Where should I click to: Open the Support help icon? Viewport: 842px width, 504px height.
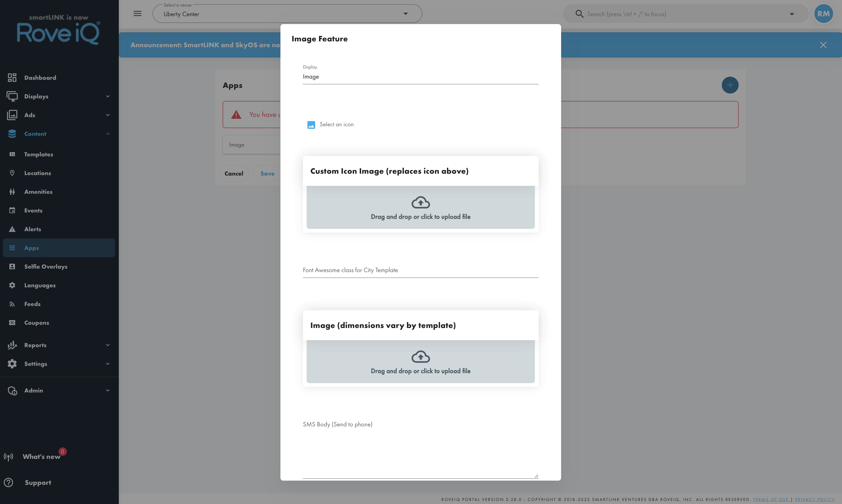[x=8, y=482]
